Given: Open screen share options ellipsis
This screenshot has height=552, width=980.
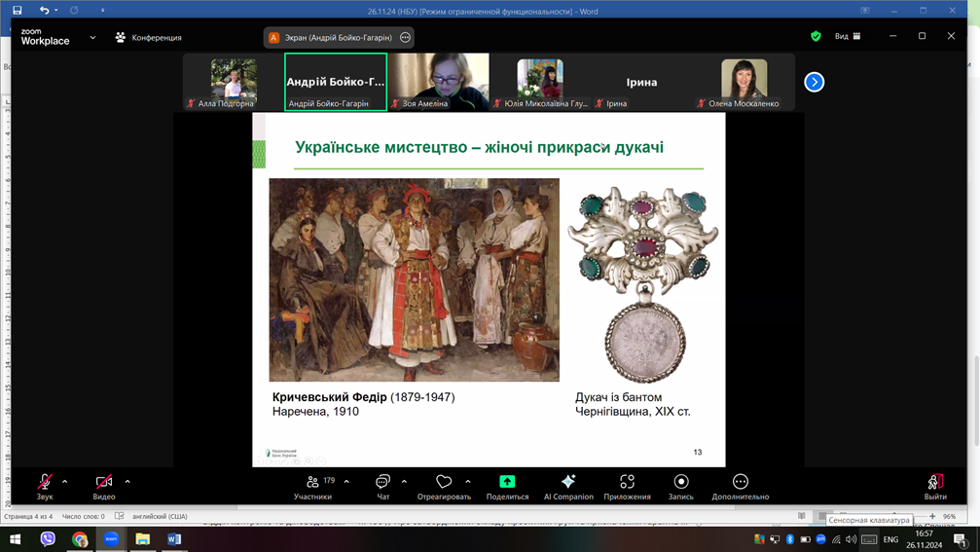Looking at the screenshot, I should [x=406, y=38].
